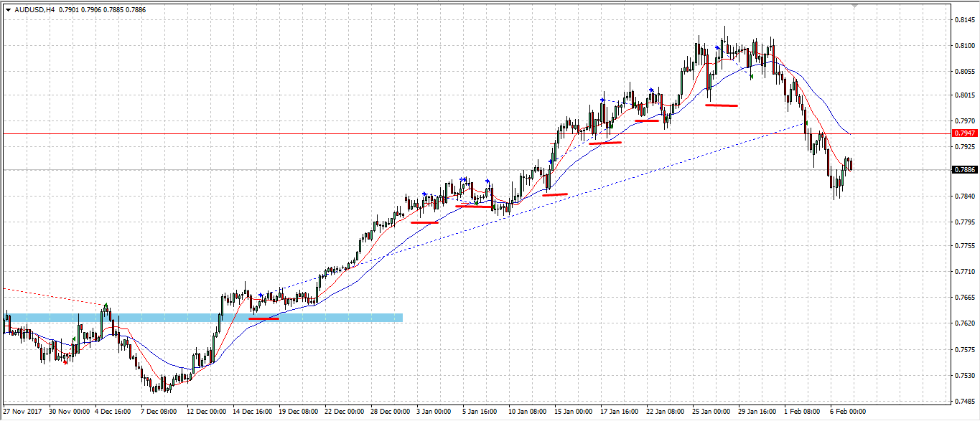Click the 0.8015 price scale label
This screenshot has height=421, width=980.
[x=966, y=96]
